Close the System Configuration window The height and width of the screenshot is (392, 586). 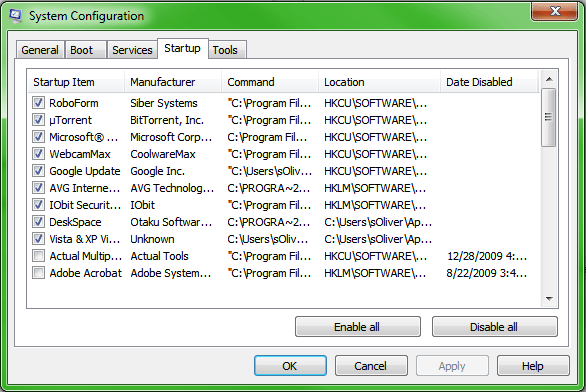(x=554, y=11)
